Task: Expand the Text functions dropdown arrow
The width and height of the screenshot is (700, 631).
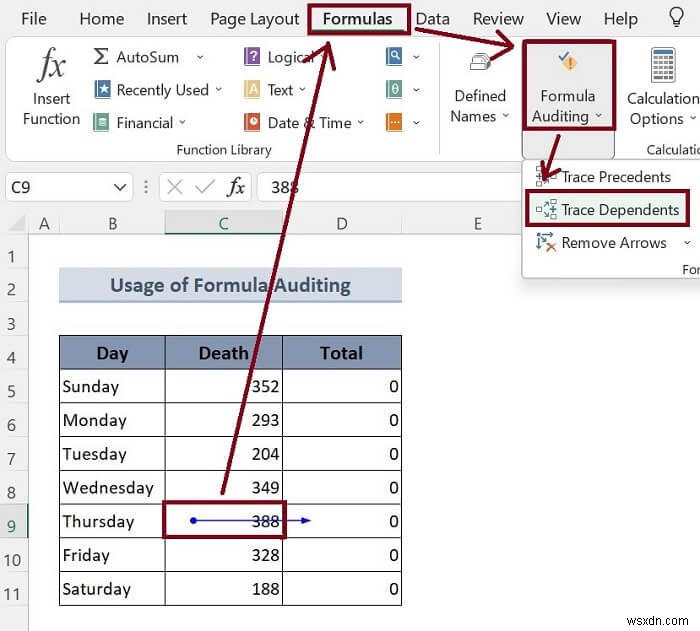Action: (302, 89)
